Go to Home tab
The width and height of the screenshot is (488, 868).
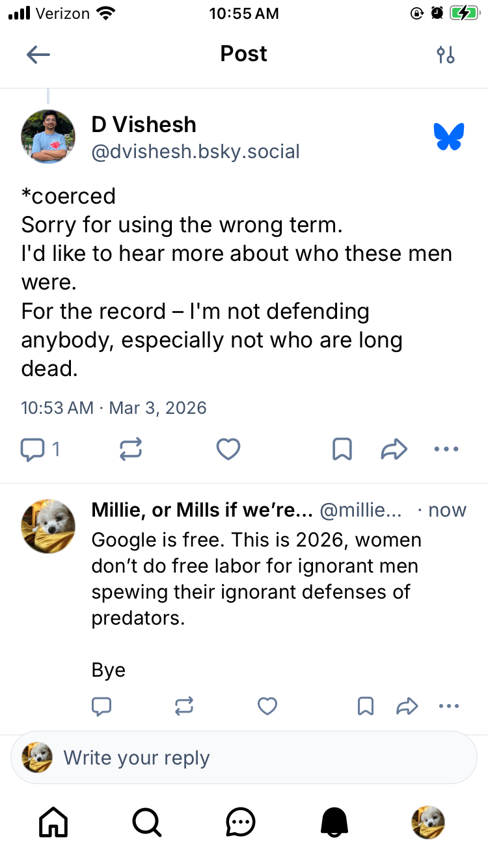[x=53, y=822]
